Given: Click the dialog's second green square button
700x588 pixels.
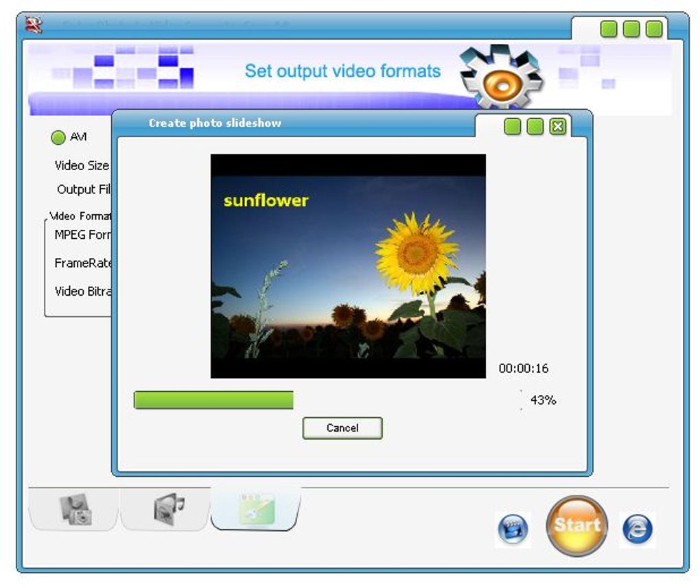Looking at the screenshot, I should click(535, 127).
